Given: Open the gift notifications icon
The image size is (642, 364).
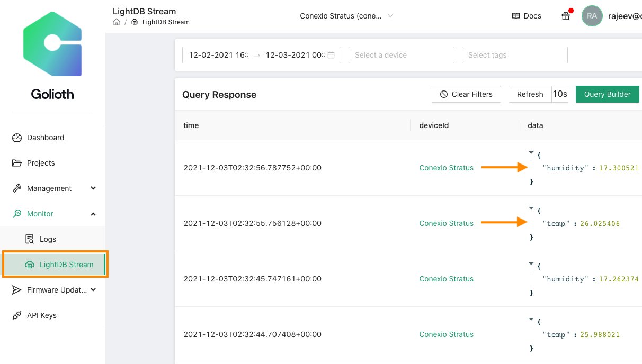Looking at the screenshot, I should click(566, 16).
